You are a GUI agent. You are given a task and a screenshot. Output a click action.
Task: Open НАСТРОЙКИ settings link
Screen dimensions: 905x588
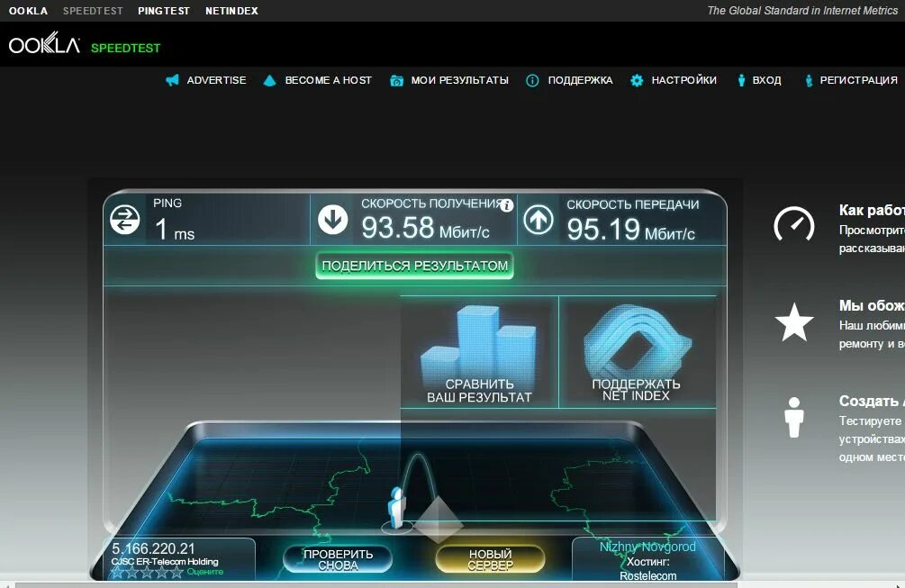684,80
